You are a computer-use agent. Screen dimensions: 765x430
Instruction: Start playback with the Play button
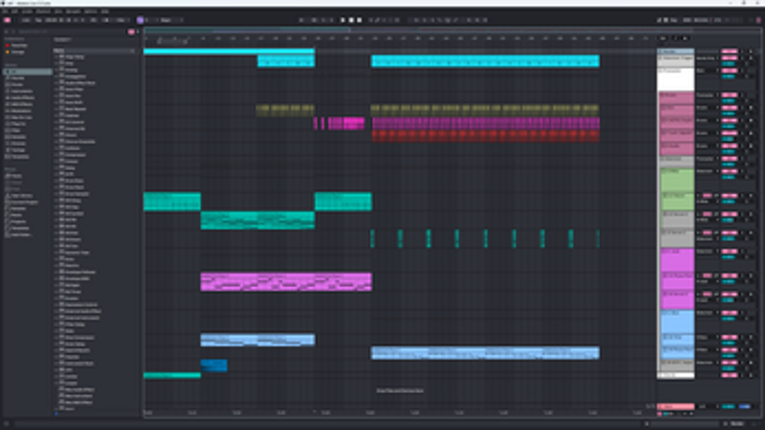(342, 20)
